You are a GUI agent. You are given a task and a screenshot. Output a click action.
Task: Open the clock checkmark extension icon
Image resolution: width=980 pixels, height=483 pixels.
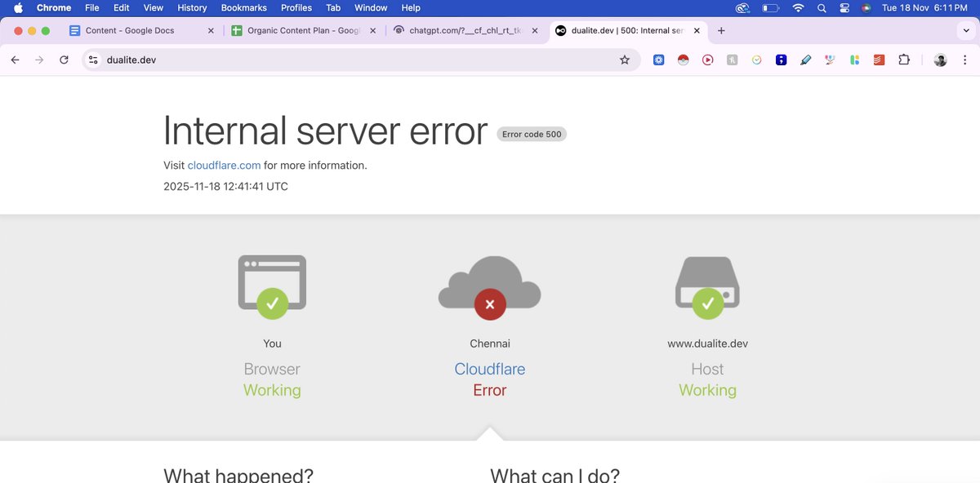point(757,60)
